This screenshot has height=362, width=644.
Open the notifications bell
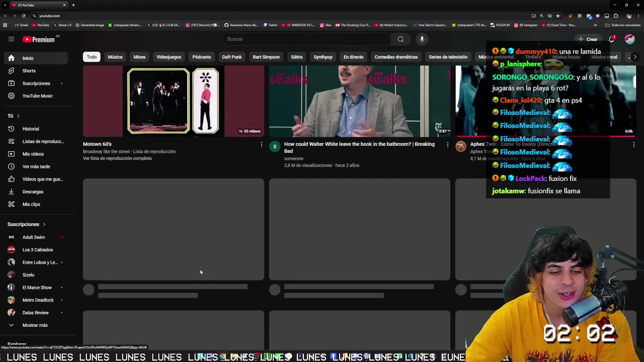coord(612,39)
